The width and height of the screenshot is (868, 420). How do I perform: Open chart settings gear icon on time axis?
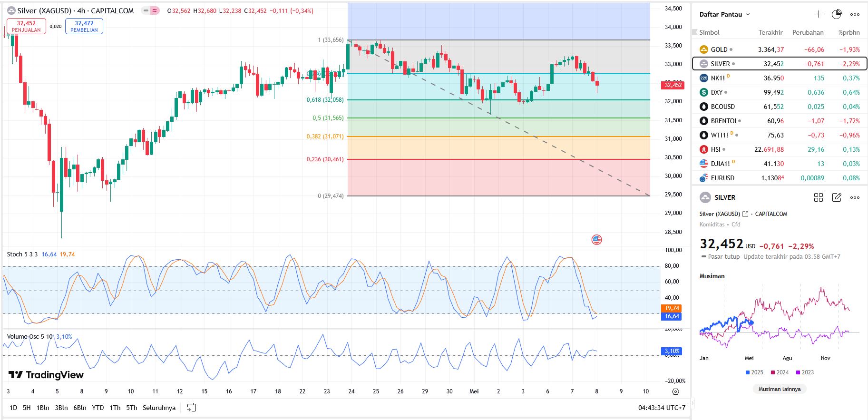coord(675,391)
